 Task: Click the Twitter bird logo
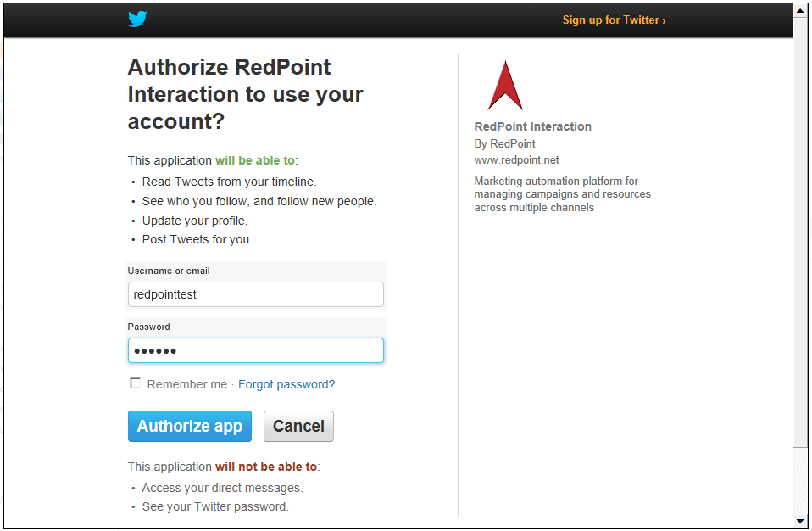coord(137,20)
